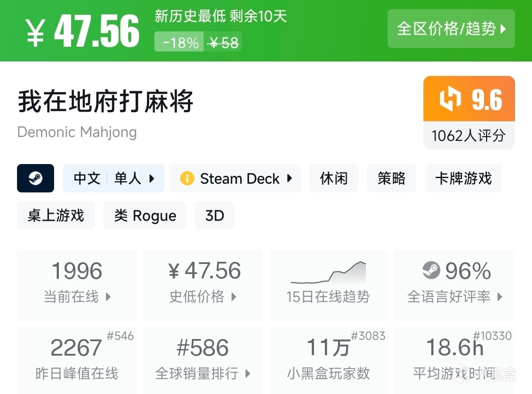Click the Steam platform logo badge
Viewport: 532px width, 394px height.
35,178
